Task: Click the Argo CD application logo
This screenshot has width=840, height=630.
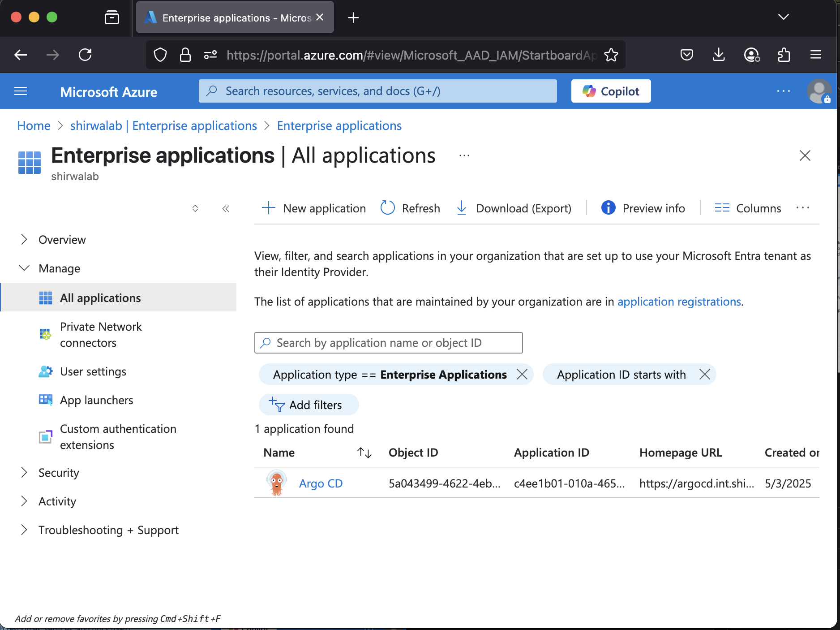Action: pos(277,483)
